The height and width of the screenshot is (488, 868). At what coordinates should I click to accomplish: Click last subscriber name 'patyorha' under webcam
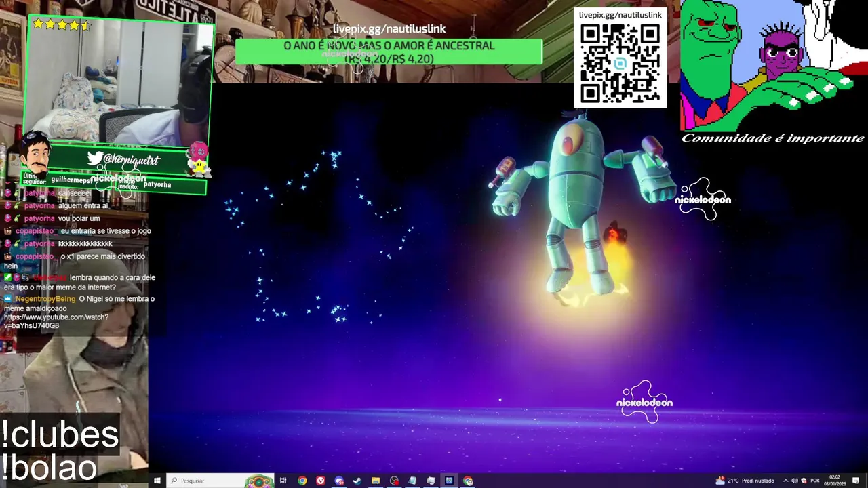(157, 184)
